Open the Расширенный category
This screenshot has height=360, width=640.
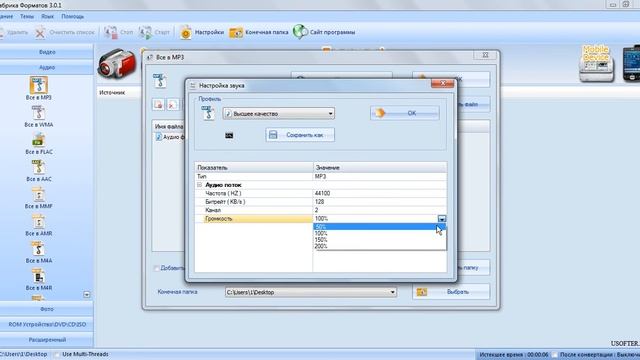point(47,340)
